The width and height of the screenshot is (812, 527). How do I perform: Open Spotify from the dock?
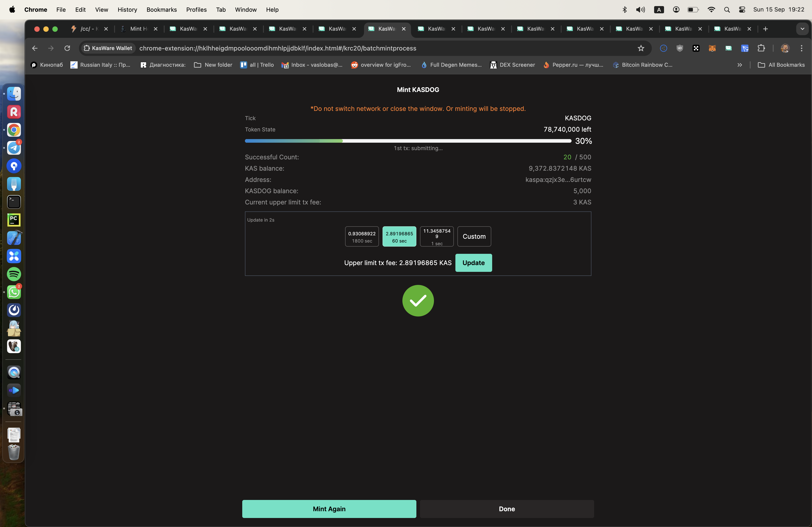tap(14, 274)
